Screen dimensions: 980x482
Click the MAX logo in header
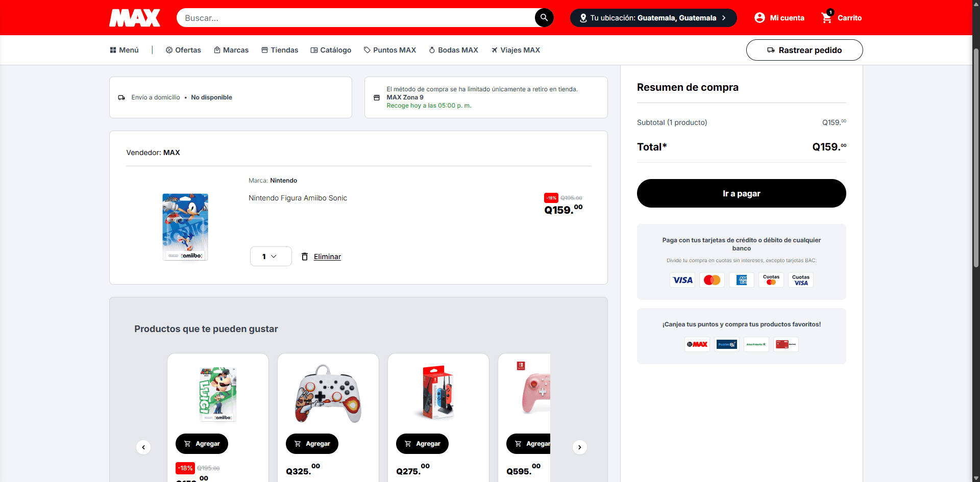coord(135,18)
